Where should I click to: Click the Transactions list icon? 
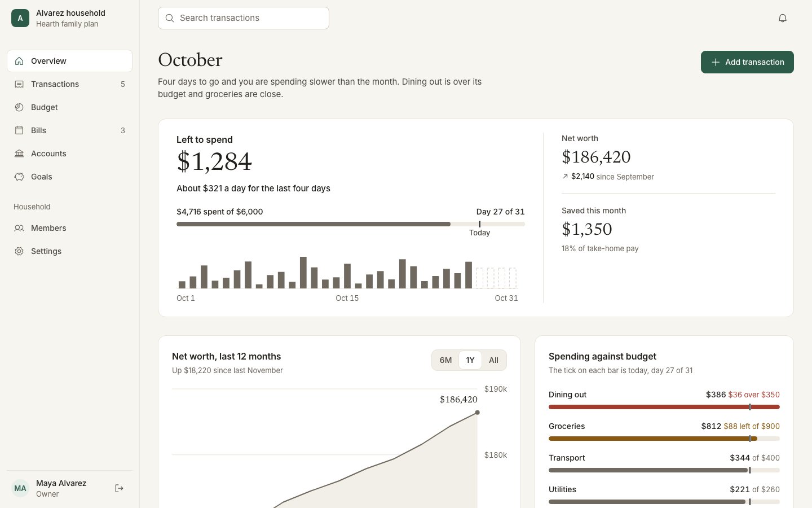pyautogui.click(x=19, y=84)
